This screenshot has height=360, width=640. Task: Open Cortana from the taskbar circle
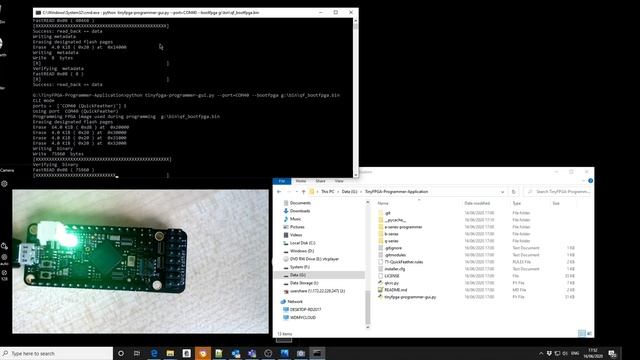pos(121,353)
